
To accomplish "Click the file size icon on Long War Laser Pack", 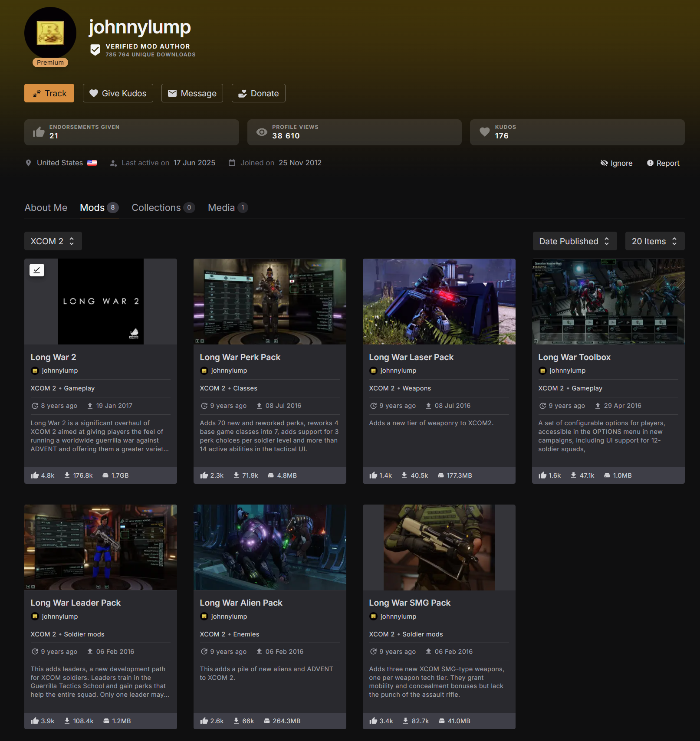I will tap(441, 475).
